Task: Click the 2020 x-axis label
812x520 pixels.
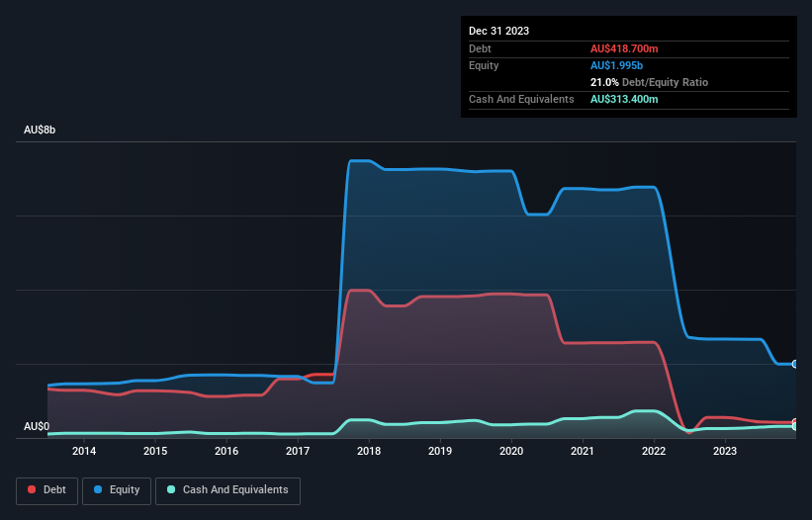Action: coord(511,451)
